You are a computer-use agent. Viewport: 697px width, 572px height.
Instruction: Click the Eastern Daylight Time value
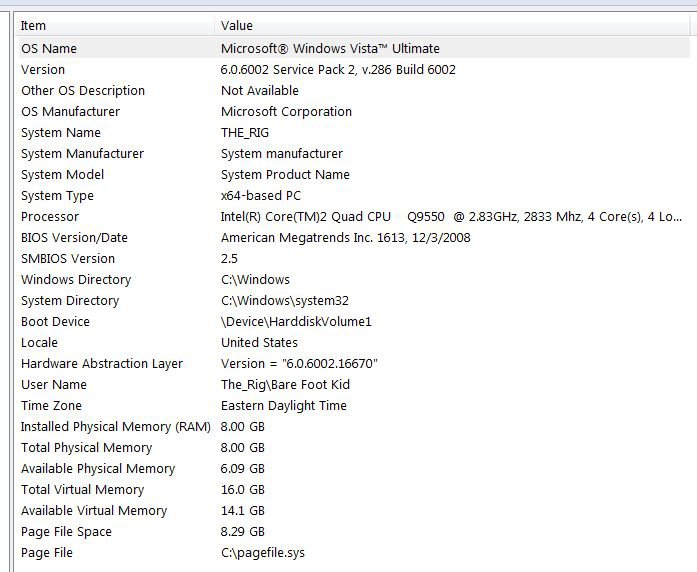[x=284, y=406]
